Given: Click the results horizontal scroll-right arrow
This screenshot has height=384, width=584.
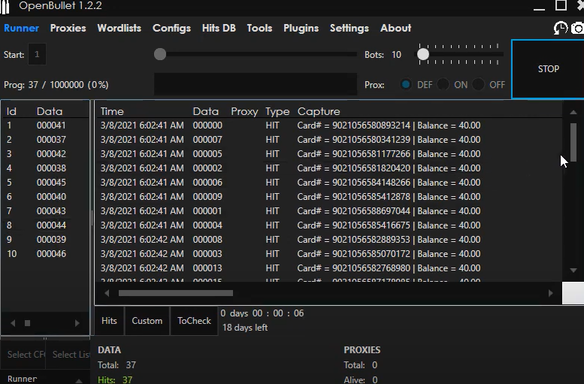Looking at the screenshot, I should click(551, 293).
